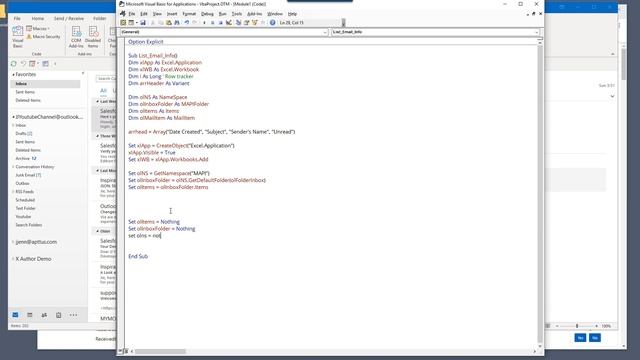
Task: Click the Reset stop icon in VBA toolbar
Action: (220, 22)
